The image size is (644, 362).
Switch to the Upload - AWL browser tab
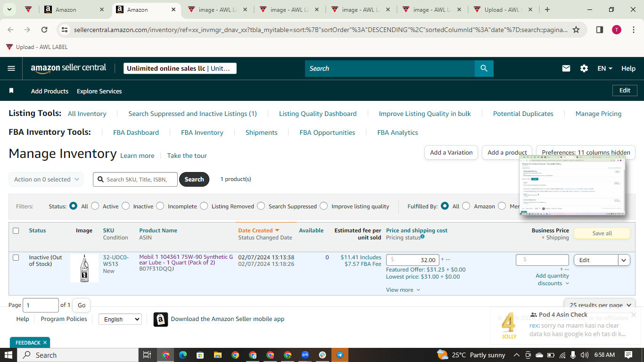[x=503, y=9]
